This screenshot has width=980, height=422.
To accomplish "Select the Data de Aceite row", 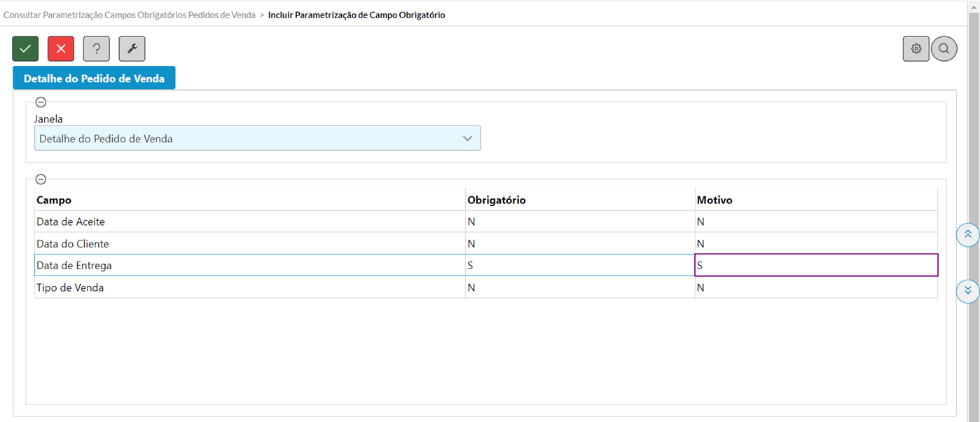I will coord(486,222).
